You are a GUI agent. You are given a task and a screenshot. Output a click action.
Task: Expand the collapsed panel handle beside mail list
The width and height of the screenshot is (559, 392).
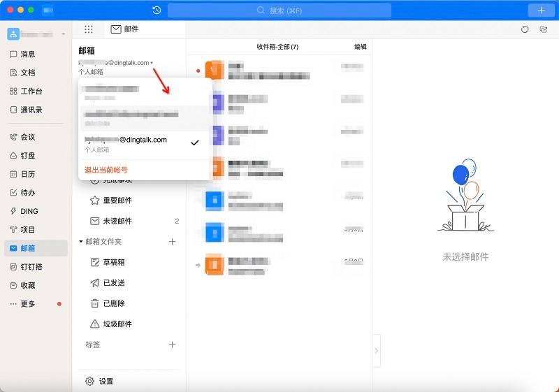[377, 350]
